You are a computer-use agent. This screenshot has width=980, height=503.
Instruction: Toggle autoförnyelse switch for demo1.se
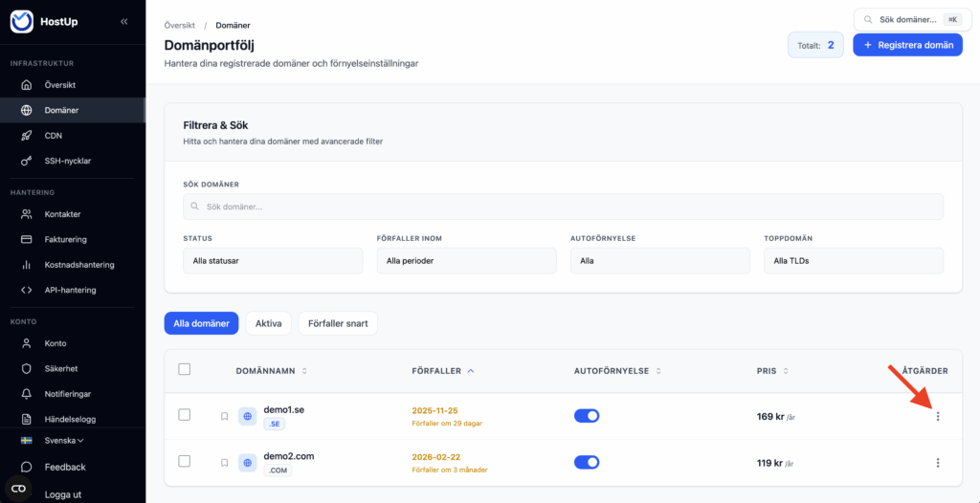point(586,416)
